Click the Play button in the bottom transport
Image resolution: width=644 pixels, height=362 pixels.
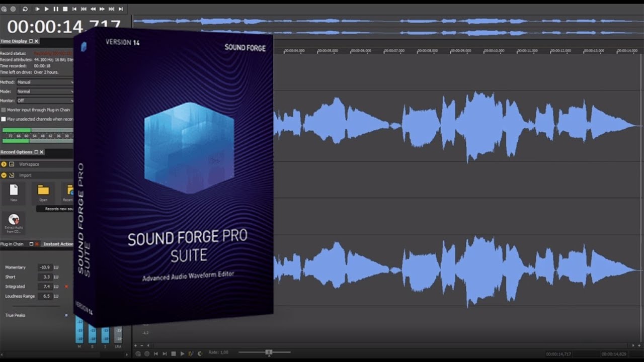coord(182,354)
